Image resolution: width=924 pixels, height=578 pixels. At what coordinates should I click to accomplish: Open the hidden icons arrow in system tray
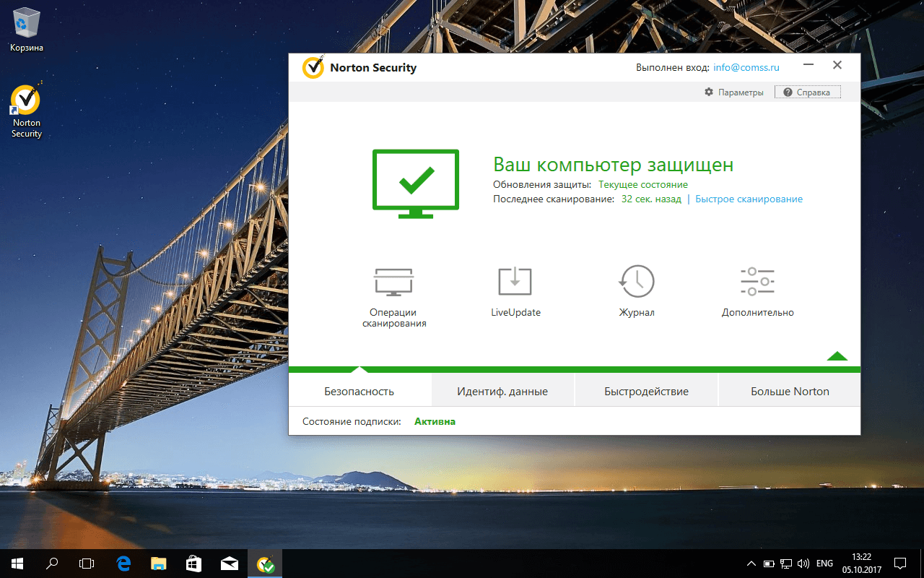point(751,563)
